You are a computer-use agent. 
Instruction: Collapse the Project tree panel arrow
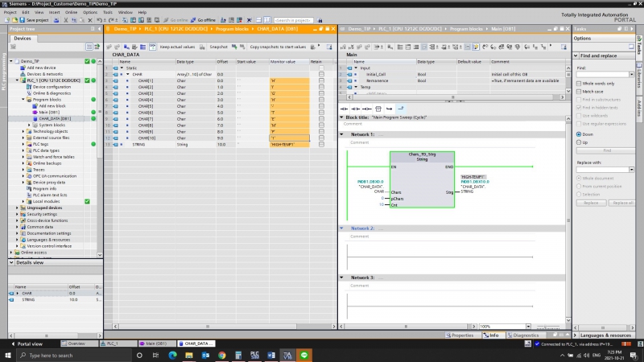click(99, 29)
